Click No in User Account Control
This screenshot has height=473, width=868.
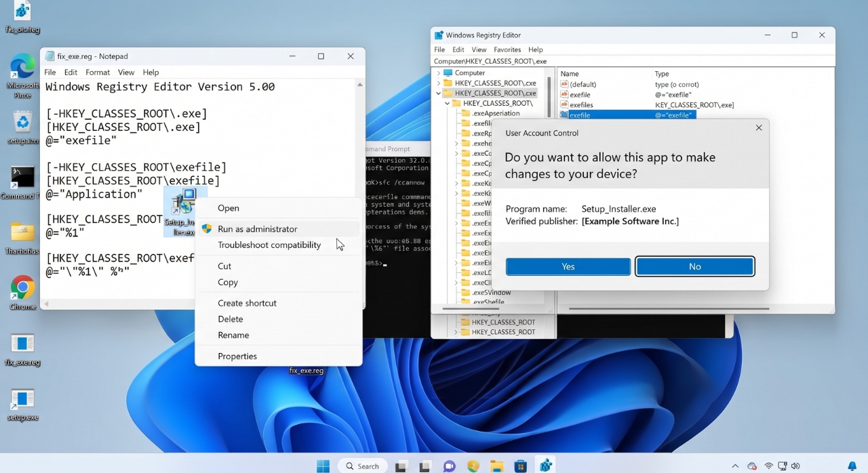(x=695, y=266)
